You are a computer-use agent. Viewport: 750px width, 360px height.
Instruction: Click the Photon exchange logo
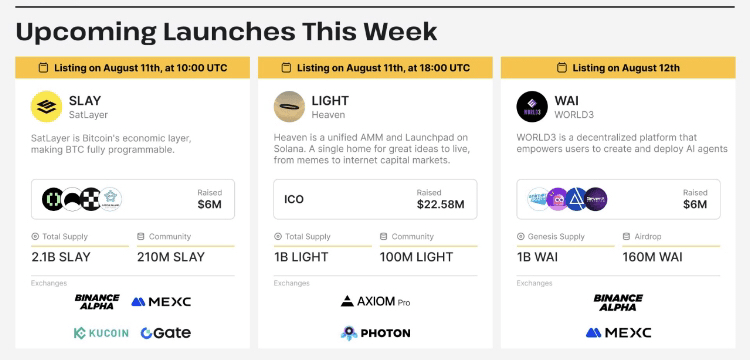click(375, 333)
